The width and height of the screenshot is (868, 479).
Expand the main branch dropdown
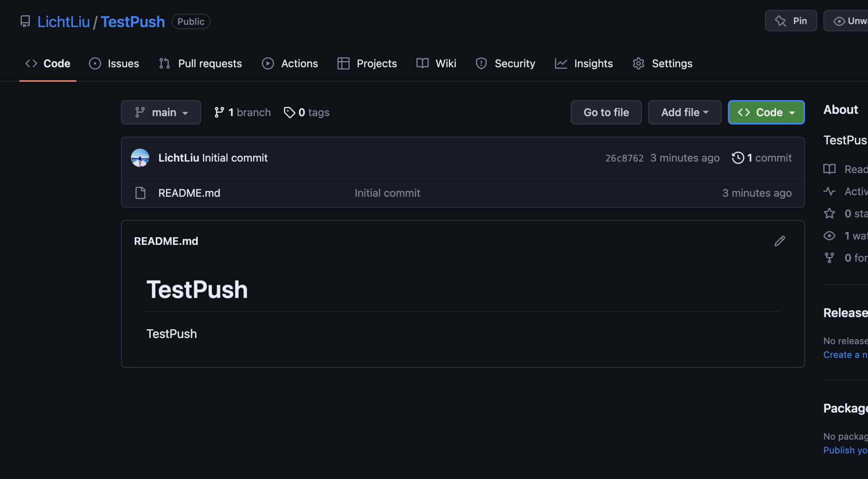point(161,112)
